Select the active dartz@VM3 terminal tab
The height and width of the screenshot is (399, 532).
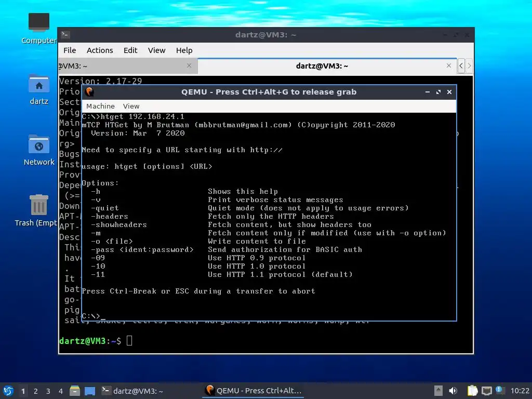(x=327, y=66)
